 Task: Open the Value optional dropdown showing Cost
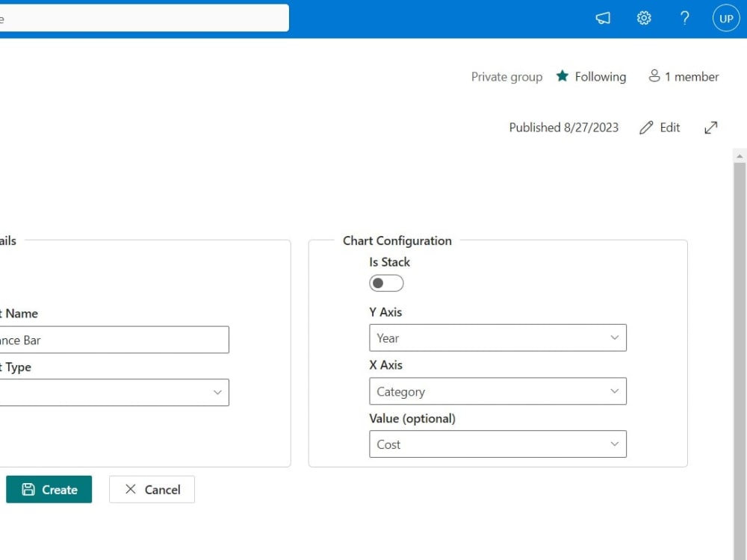pos(498,444)
